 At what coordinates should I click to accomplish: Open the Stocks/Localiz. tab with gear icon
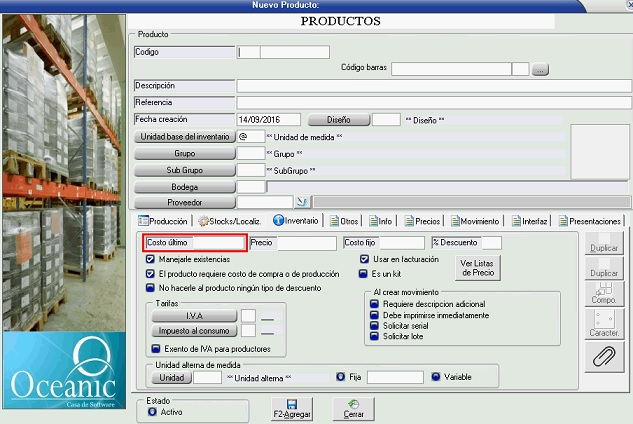pos(230,221)
